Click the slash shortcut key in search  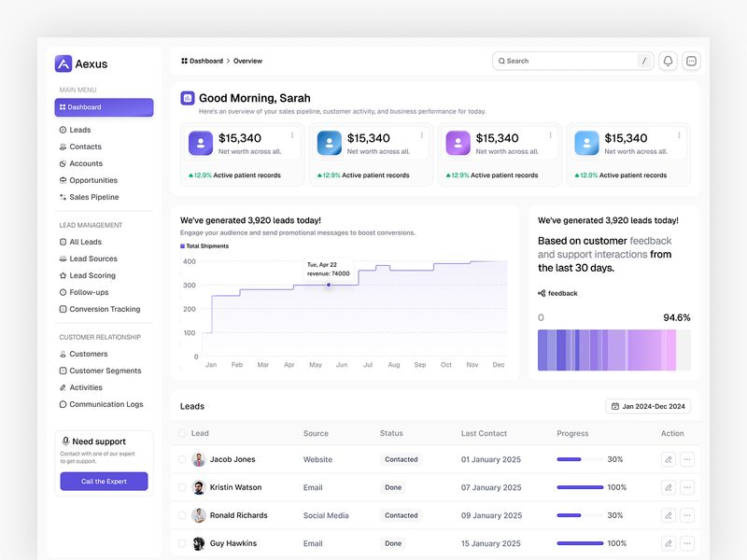(x=644, y=61)
